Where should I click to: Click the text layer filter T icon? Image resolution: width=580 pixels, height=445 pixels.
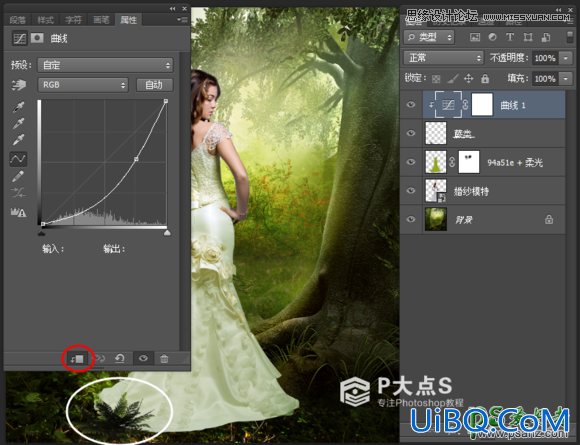(510, 37)
